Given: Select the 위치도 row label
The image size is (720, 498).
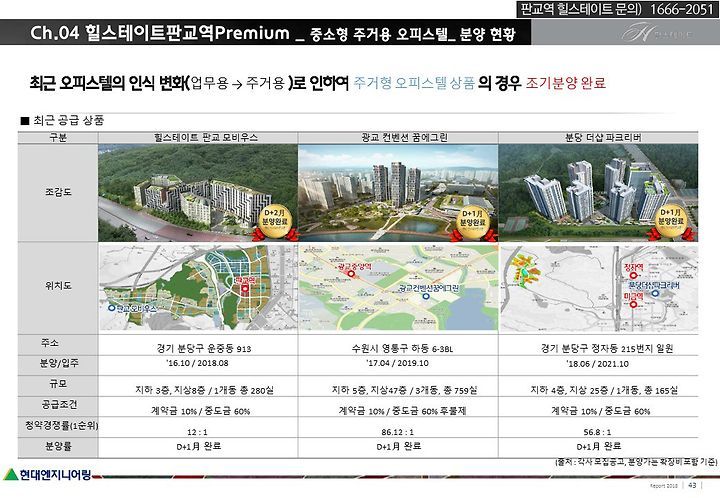Looking at the screenshot, I should pyautogui.click(x=58, y=285).
